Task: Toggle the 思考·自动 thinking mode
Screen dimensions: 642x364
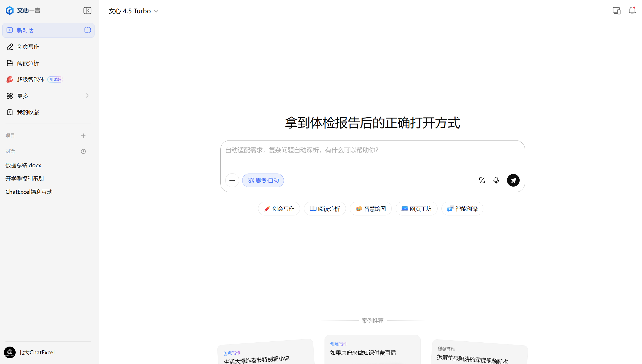Action: point(263,180)
